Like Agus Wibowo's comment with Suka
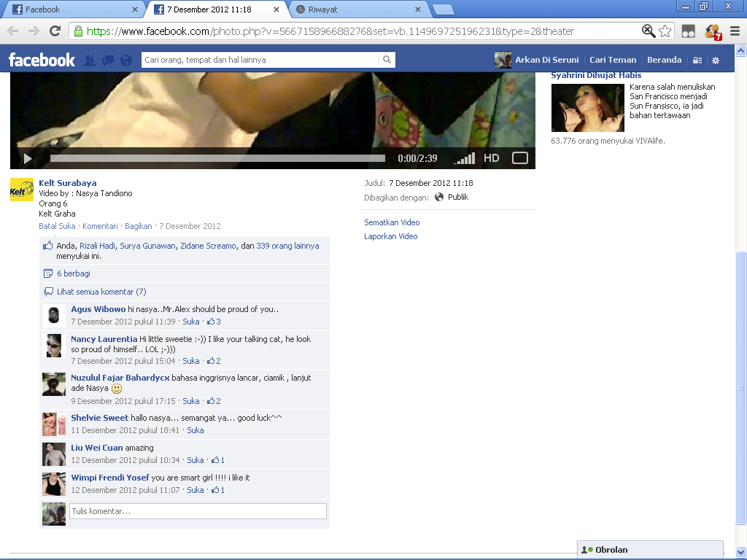Image resolution: width=747 pixels, height=560 pixels. 191,322
